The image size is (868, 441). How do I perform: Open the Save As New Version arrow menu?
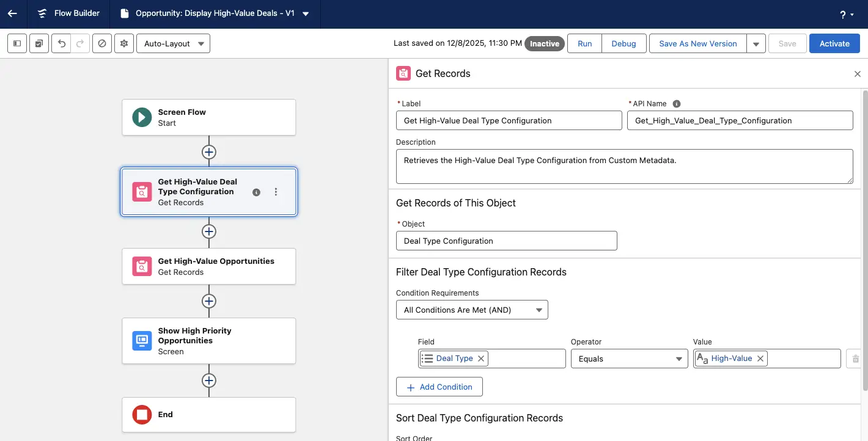[x=756, y=43]
